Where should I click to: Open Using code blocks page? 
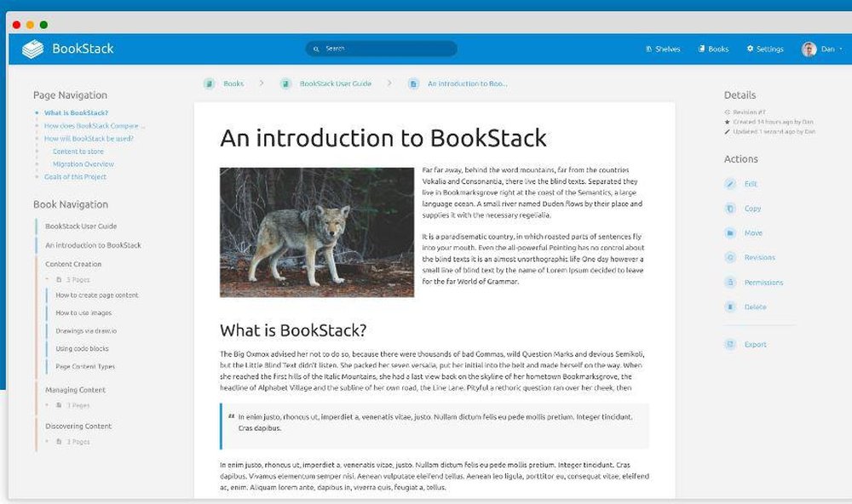82,349
